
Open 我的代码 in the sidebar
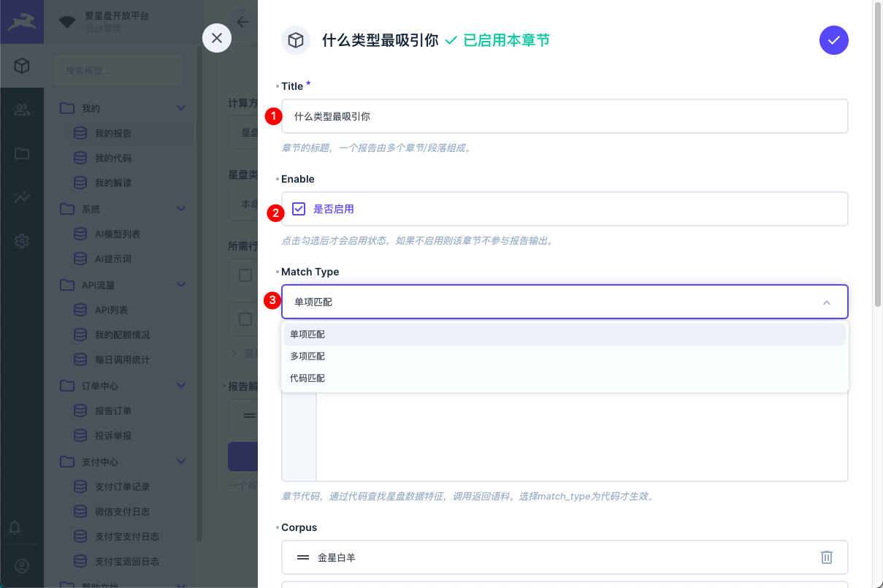[x=112, y=159]
